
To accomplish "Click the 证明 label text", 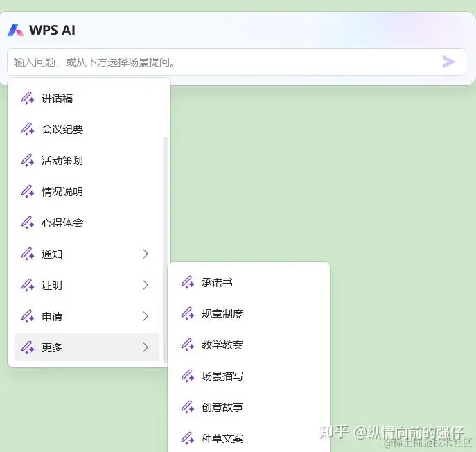I will [x=52, y=285].
